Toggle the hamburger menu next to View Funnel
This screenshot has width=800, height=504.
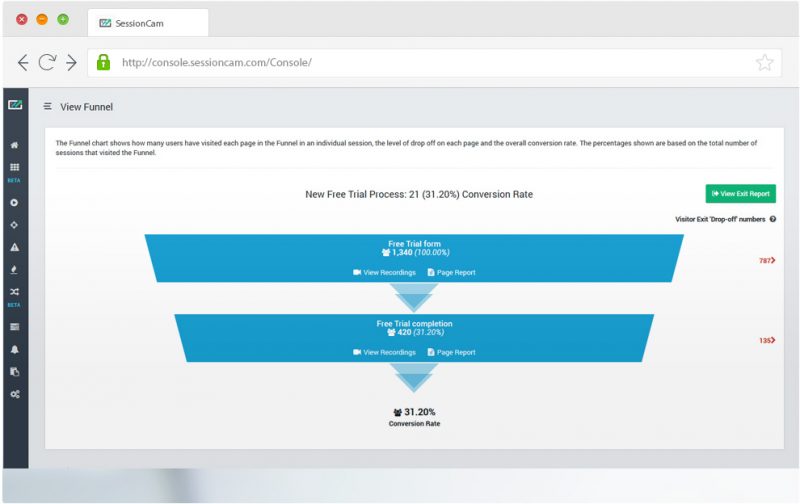(48, 106)
